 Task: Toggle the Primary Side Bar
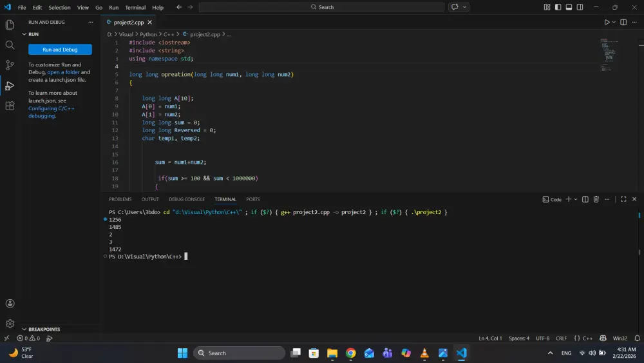[x=558, y=7]
